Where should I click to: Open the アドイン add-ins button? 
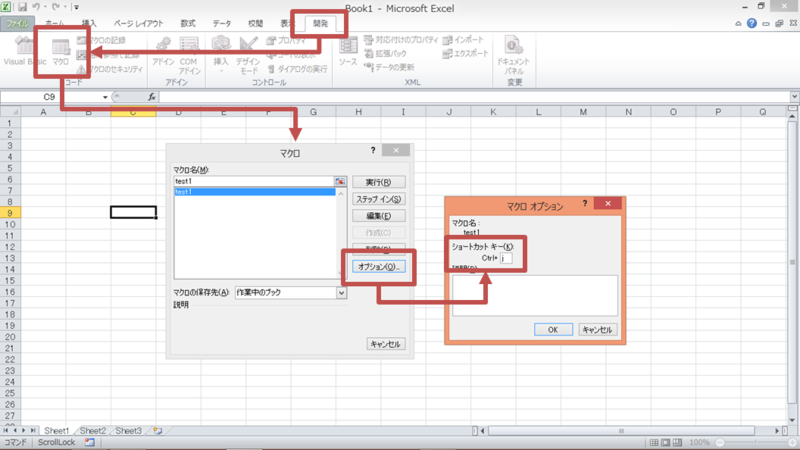tap(163, 51)
